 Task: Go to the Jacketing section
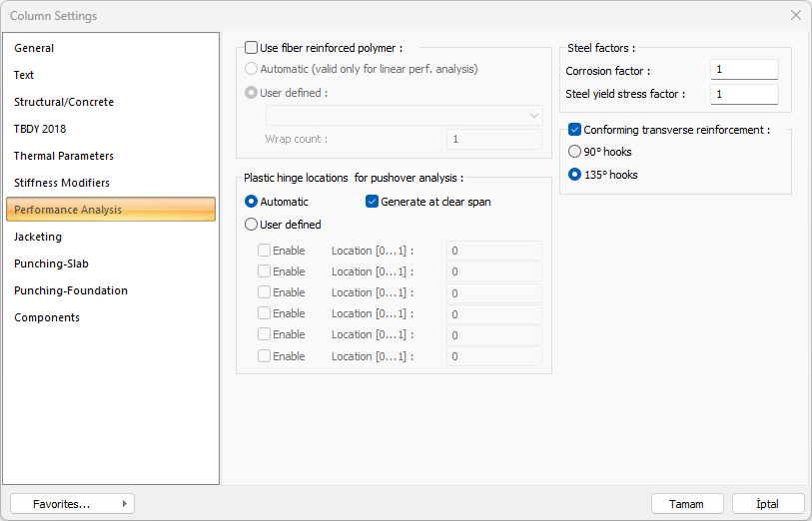[38, 237]
